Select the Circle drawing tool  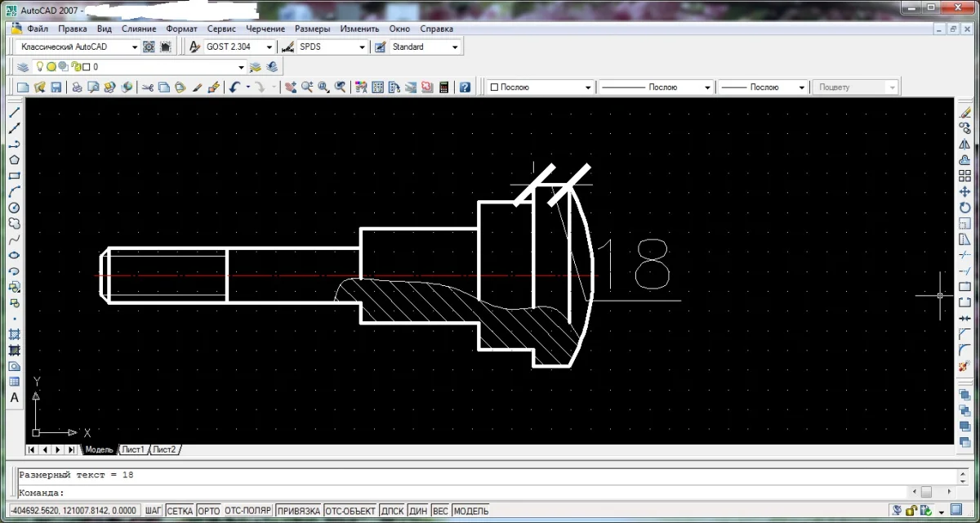click(x=14, y=208)
